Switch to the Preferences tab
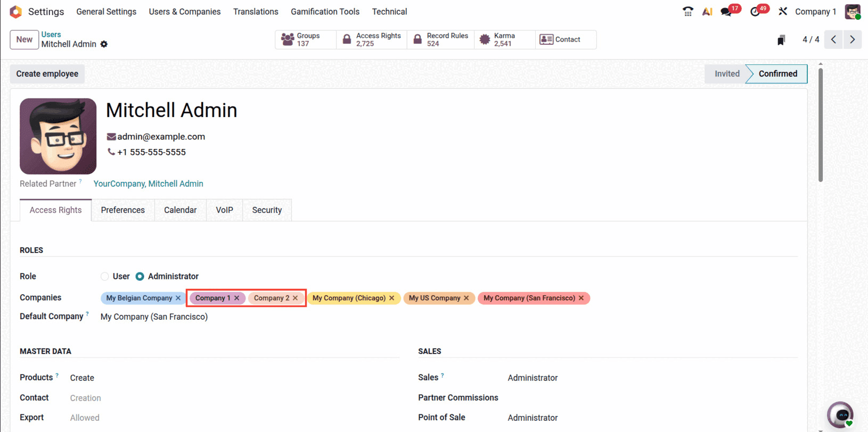Screen dimensions: 868x432 click(123, 210)
